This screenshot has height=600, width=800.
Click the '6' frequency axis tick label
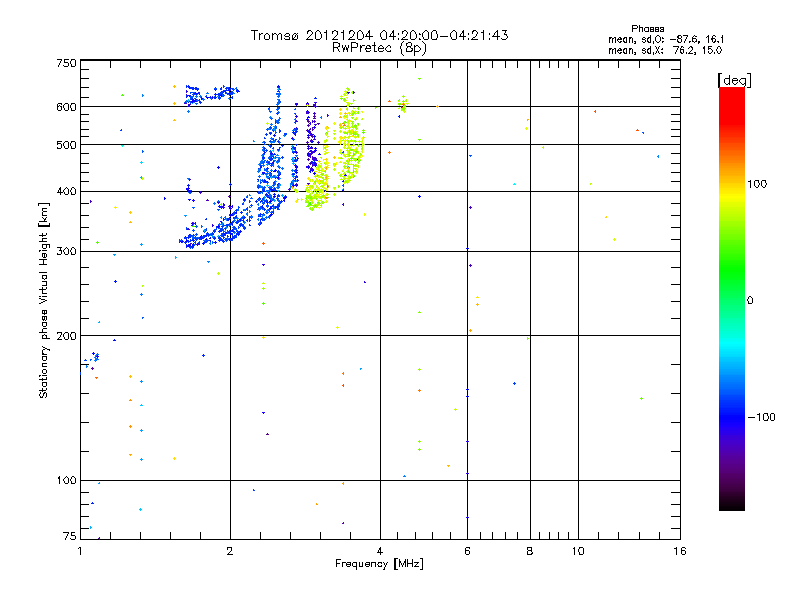coord(467,551)
